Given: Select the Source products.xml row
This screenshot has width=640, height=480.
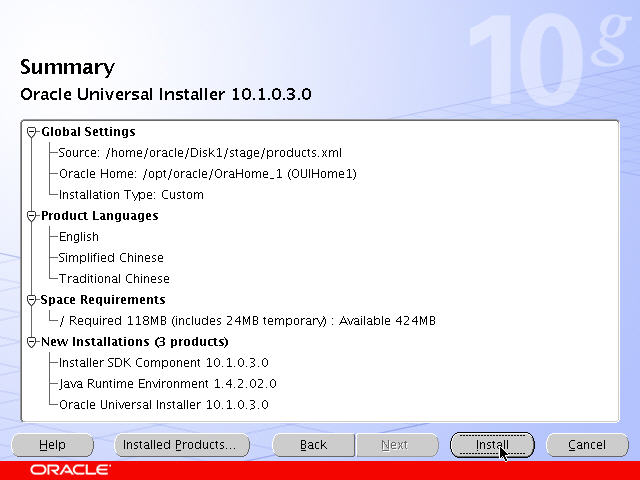Looking at the screenshot, I should [200, 153].
